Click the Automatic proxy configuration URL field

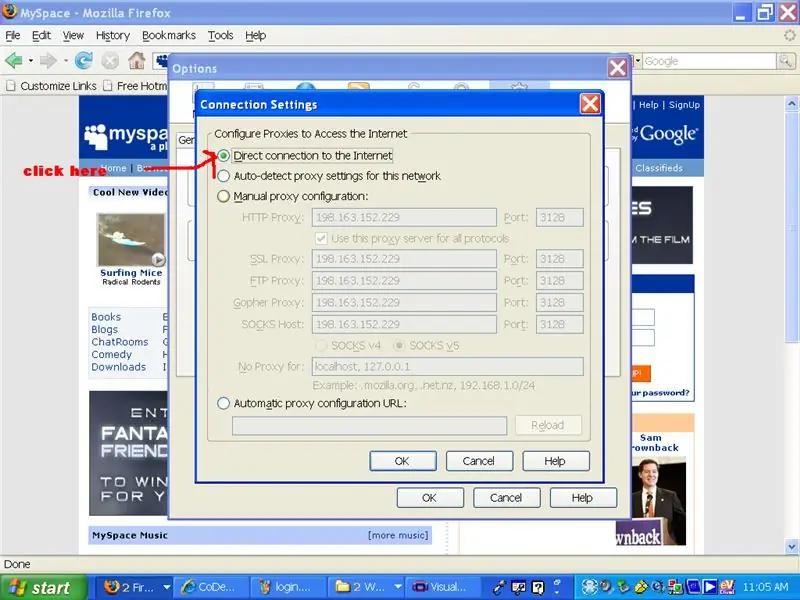coord(369,426)
